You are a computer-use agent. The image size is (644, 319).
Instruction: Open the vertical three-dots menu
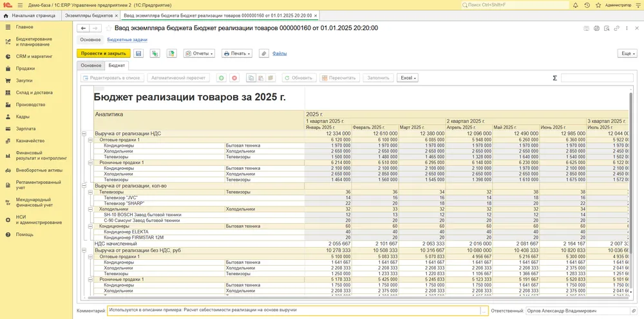627,28
